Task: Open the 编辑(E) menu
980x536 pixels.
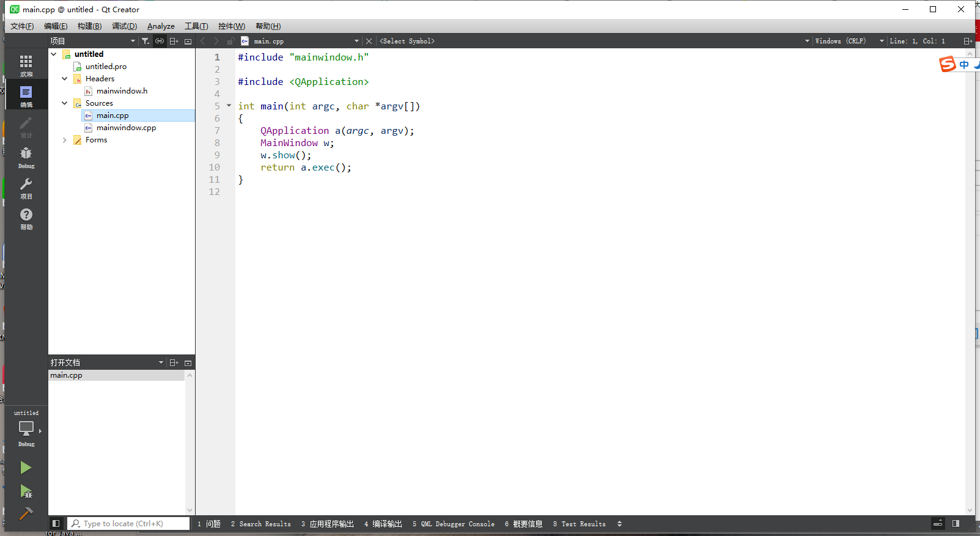Action: 56,26
